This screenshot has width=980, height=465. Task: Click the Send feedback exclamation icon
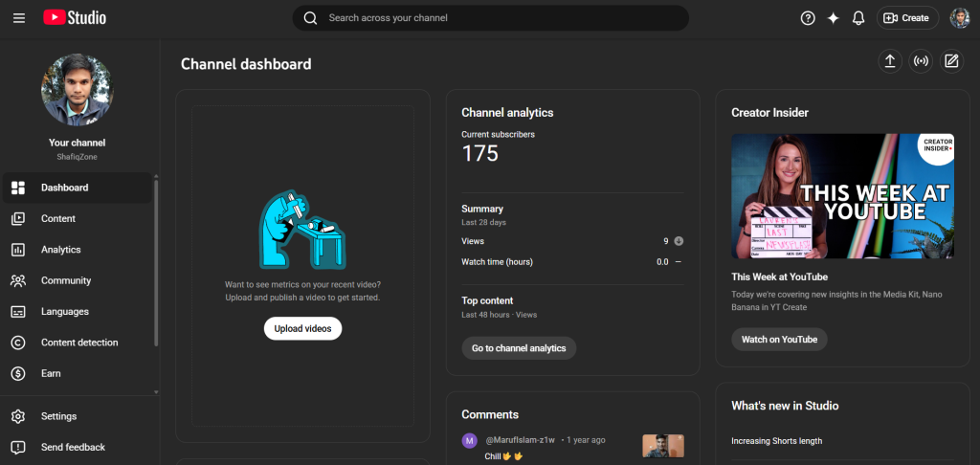(x=18, y=447)
